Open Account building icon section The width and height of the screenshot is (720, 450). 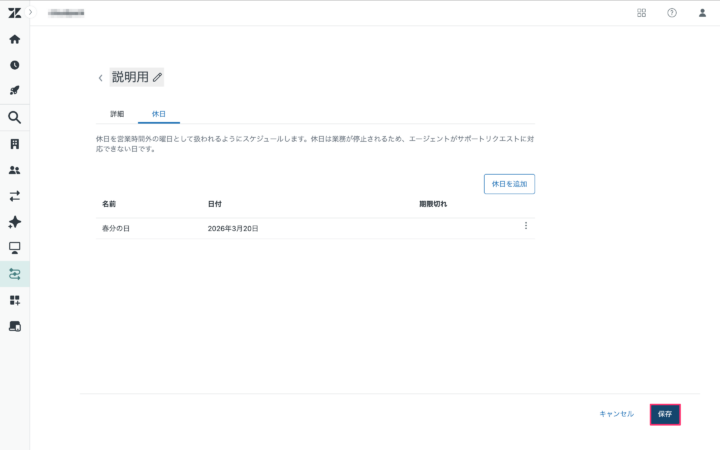pos(15,144)
